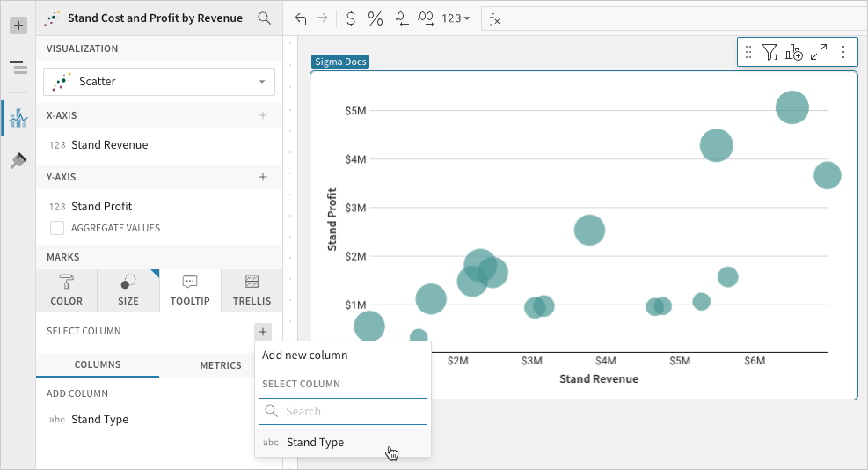This screenshot has width=868, height=470.
Task: Open the Scatter visualization type dropdown
Action: (159, 82)
